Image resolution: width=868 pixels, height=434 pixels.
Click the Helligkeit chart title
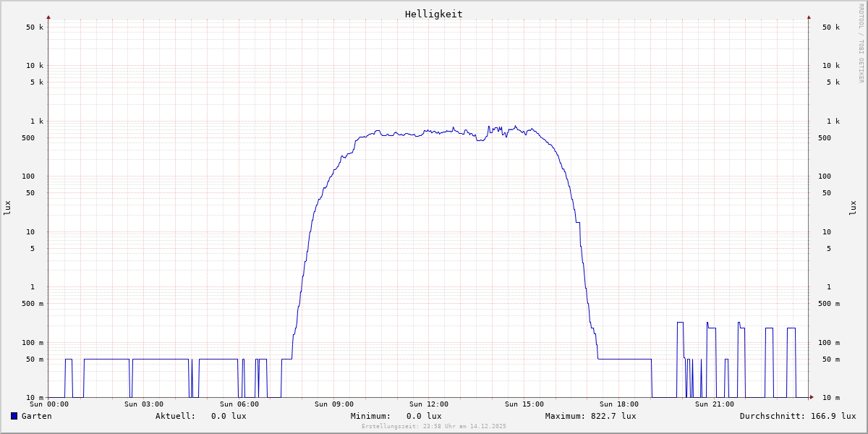tap(433, 14)
